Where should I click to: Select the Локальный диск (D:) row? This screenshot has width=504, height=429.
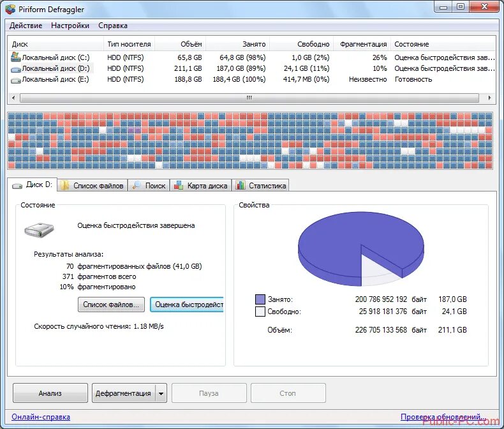click(x=251, y=68)
